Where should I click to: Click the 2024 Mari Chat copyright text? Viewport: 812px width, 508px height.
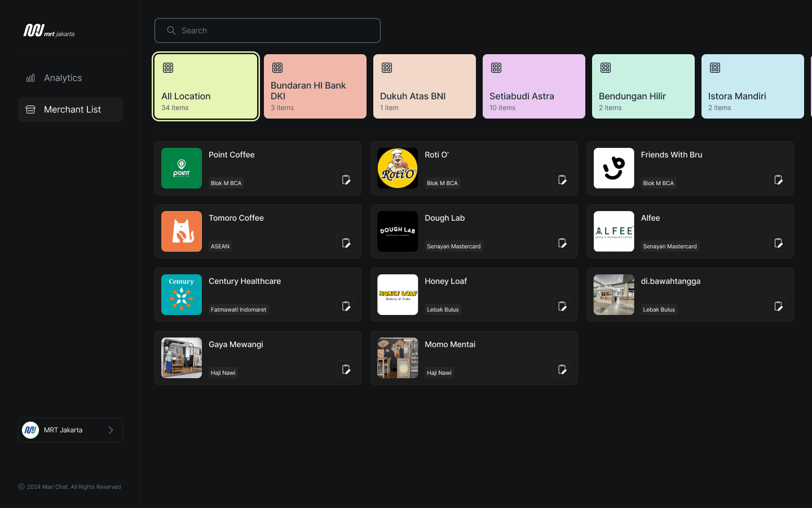[x=74, y=487]
